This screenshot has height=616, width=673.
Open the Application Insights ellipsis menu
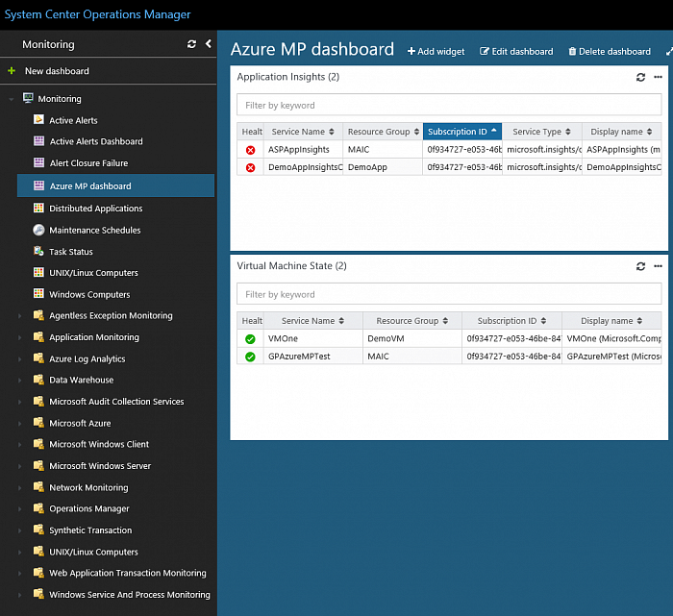(x=658, y=77)
